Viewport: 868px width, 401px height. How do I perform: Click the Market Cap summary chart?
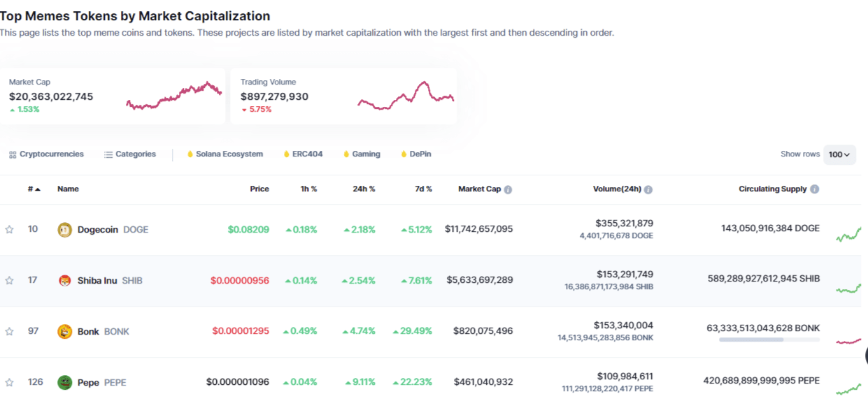click(x=174, y=96)
